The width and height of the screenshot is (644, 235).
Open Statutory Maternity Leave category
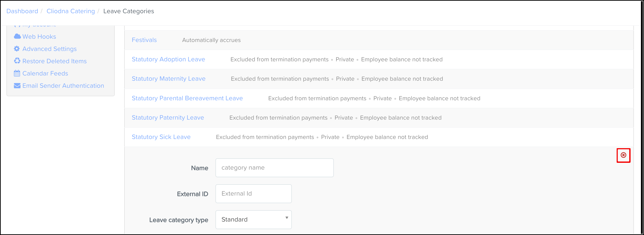point(169,79)
